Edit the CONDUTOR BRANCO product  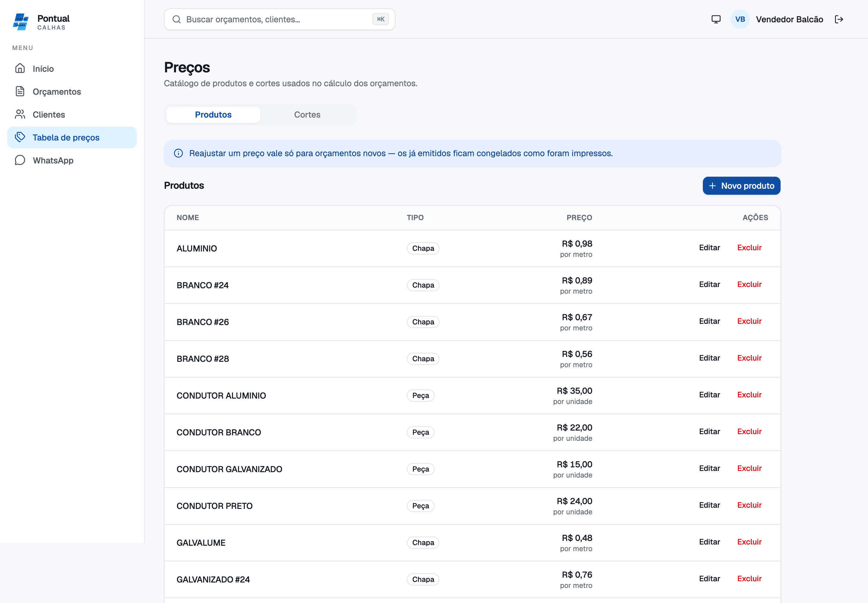709,431
